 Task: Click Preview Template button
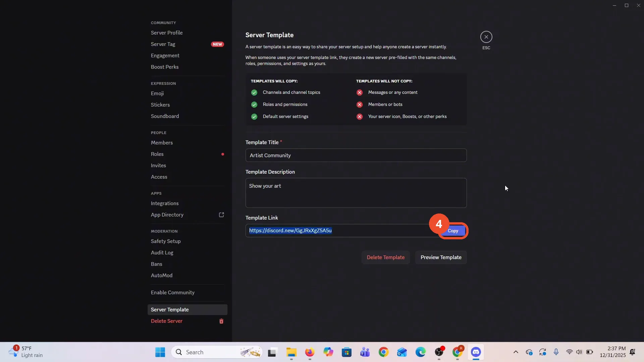pos(441,257)
